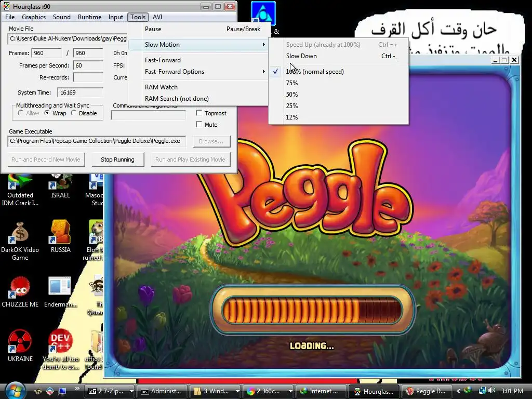Open the Internet Explorer taskbar button
Image resolution: width=532 pixels, height=399 pixels.
pos(321,391)
